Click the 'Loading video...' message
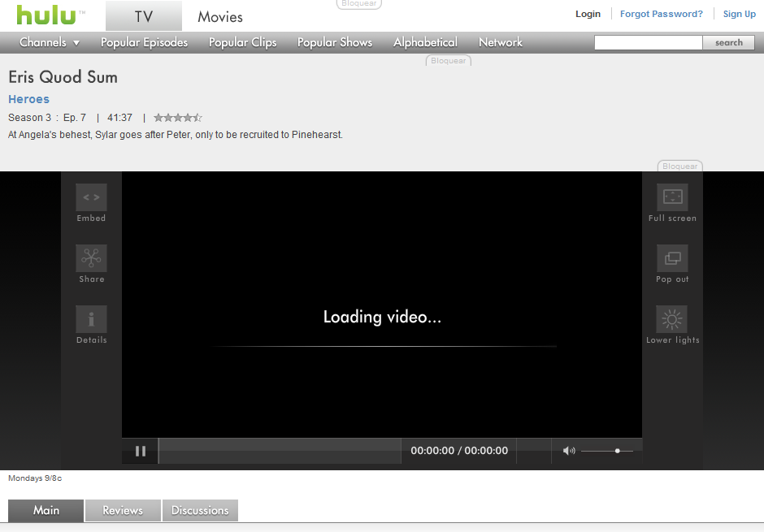The width and height of the screenshot is (764, 532). [382, 317]
